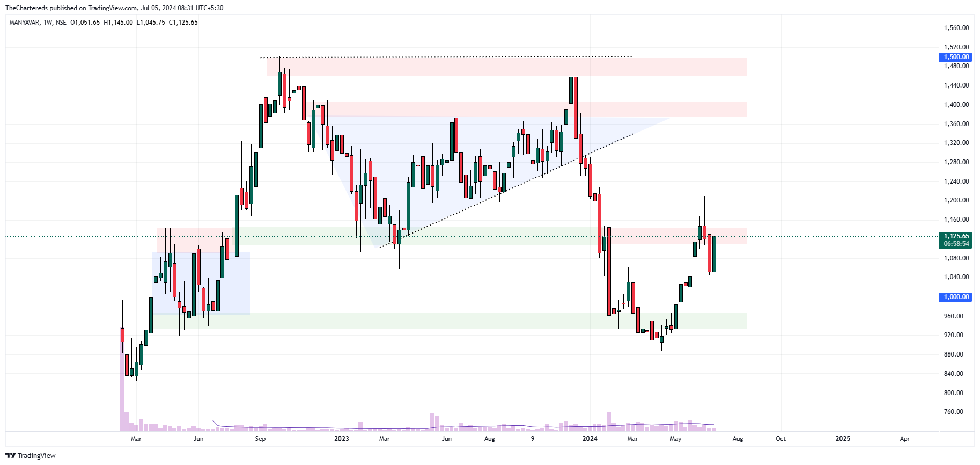Click the Apr label on time axis
Screen dimensions: 980x465
click(x=905, y=439)
